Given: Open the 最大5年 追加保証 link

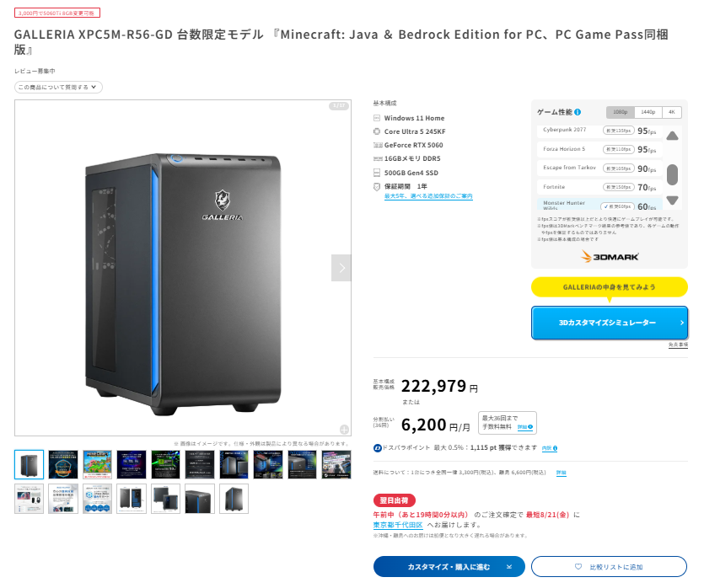Looking at the screenshot, I should pos(428,196).
